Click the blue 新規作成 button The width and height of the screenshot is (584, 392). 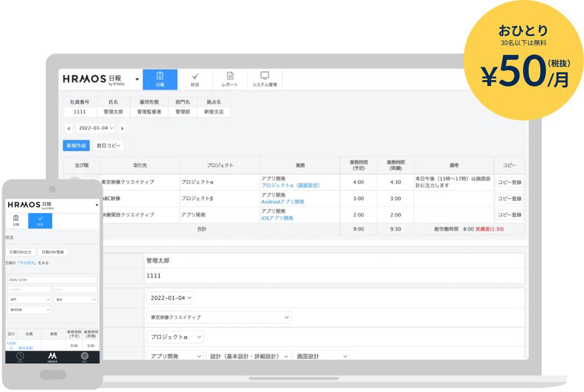(x=76, y=145)
